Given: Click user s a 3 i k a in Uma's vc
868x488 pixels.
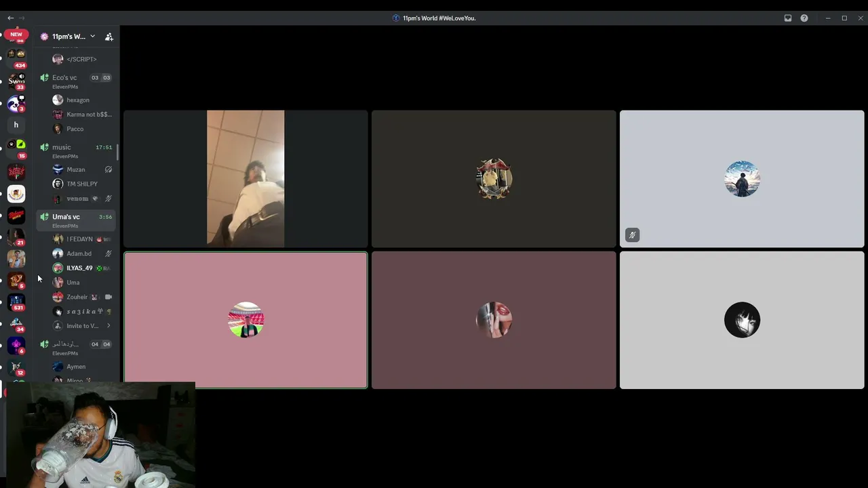Looking at the screenshot, I should pos(81,312).
